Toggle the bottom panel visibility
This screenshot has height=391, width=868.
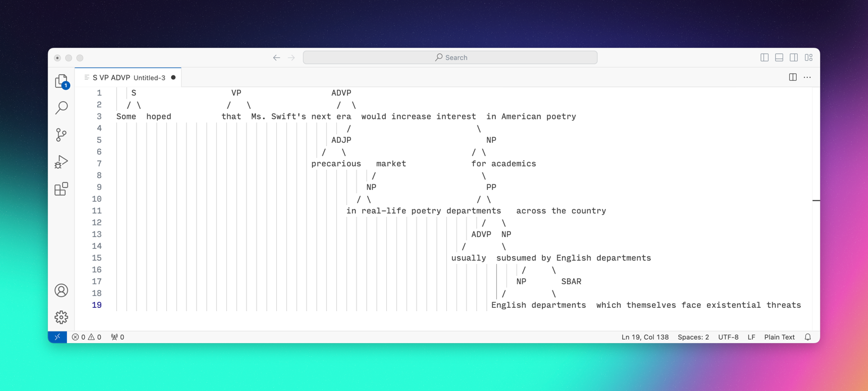(x=779, y=57)
